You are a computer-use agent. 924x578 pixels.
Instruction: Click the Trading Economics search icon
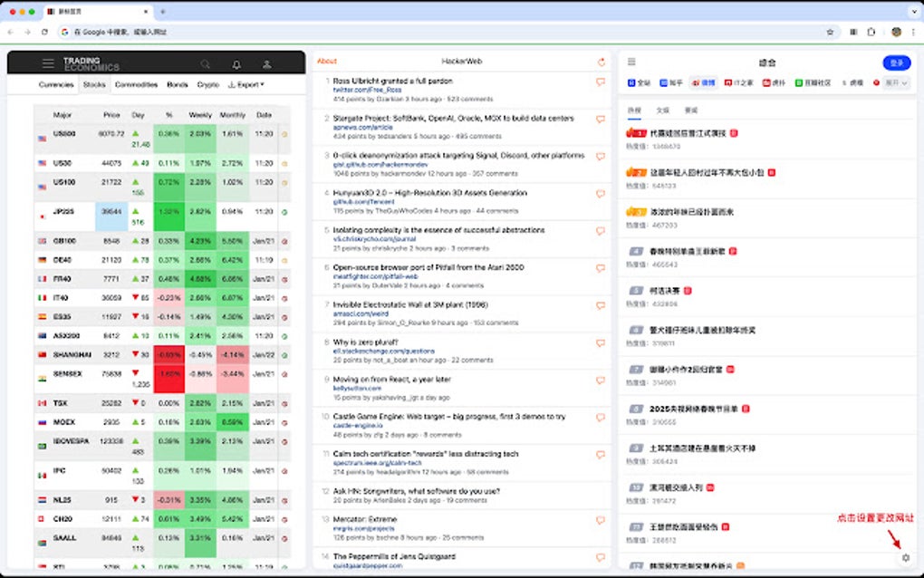point(206,64)
